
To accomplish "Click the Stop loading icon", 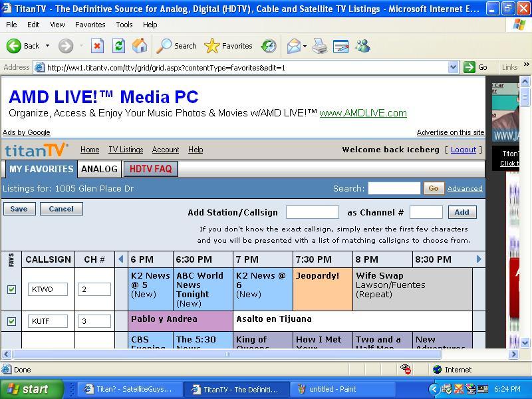I will 97,46.
